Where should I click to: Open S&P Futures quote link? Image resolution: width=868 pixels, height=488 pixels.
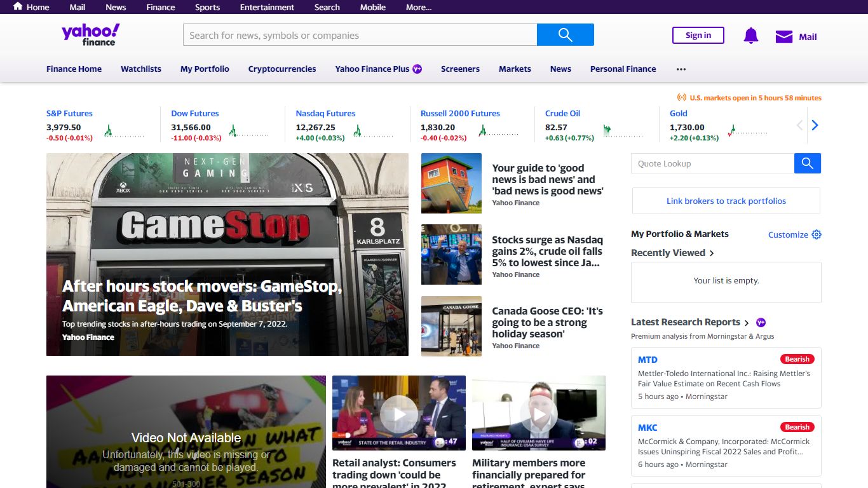tap(69, 113)
